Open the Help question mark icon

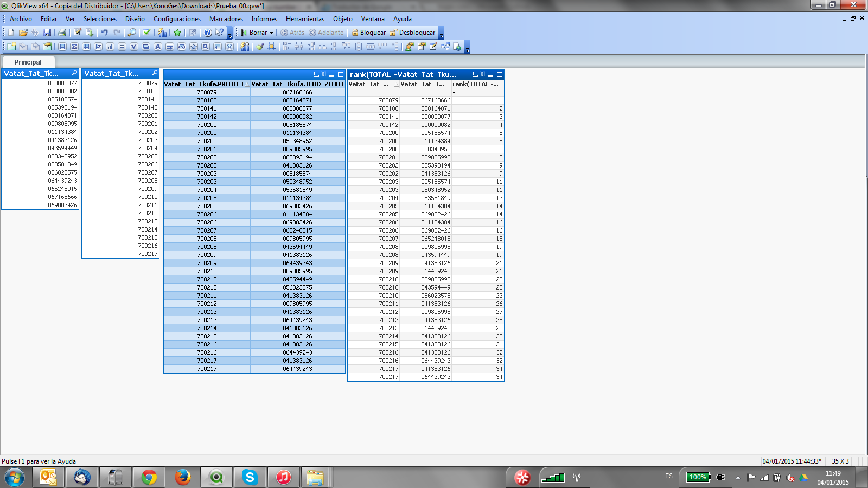208,33
